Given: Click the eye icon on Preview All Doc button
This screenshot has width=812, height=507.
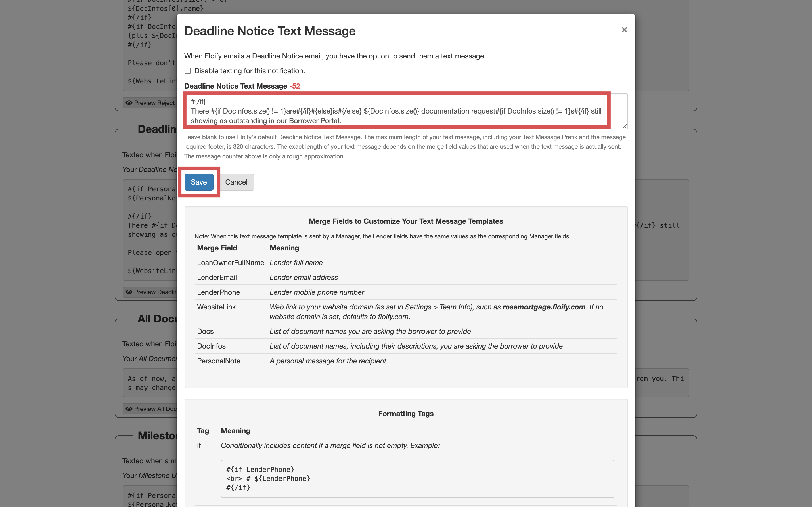Looking at the screenshot, I should pyautogui.click(x=129, y=409).
